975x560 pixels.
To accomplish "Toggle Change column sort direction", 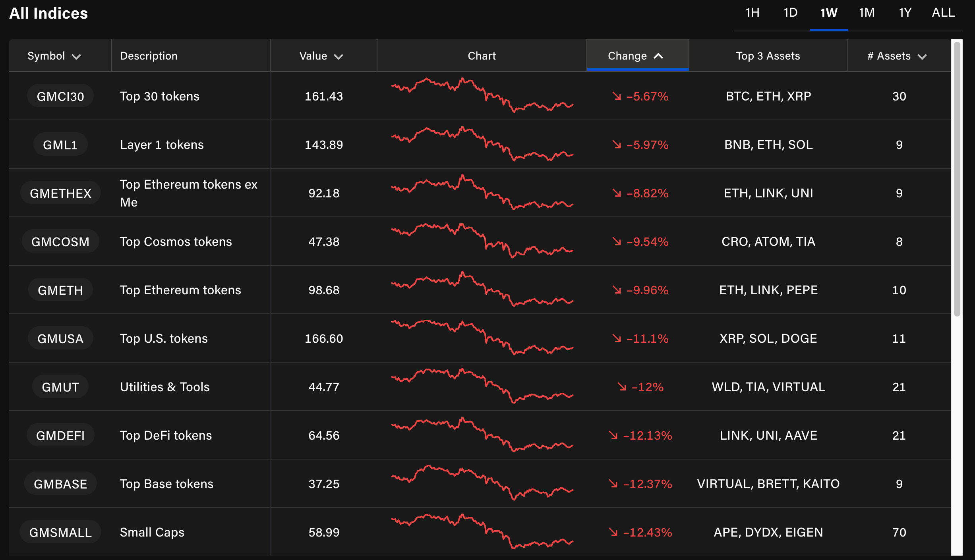I will (658, 56).
